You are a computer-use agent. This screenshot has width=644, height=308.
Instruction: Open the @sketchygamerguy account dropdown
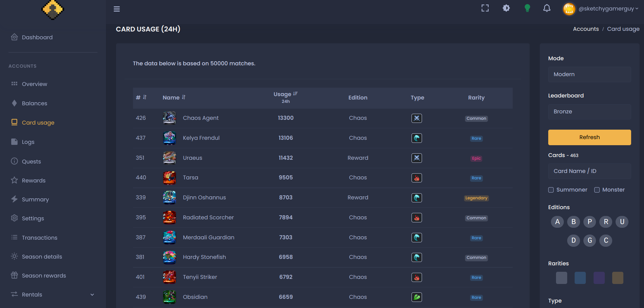point(608,9)
